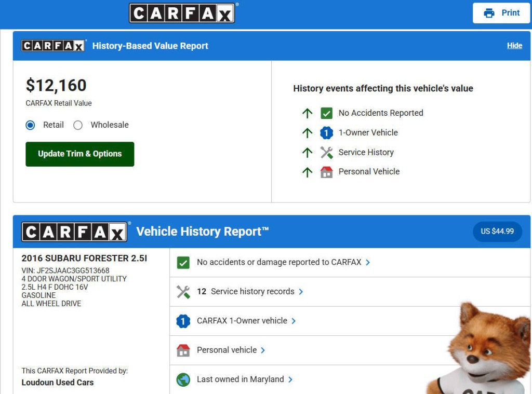The width and height of the screenshot is (532, 394).
Task: Click the globe icon beside Last owned in Maryland
Action: point(183,379)
